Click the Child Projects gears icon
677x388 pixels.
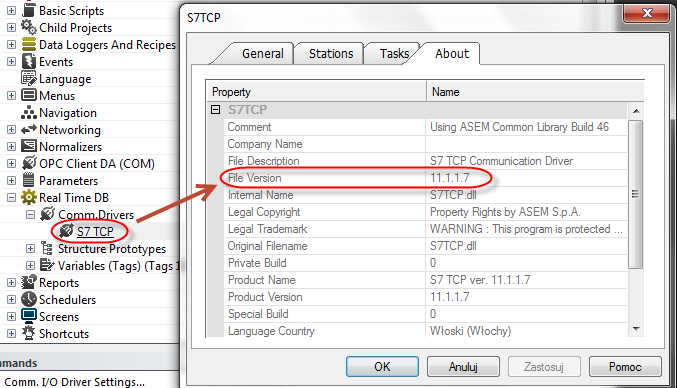[x=28, y=27]
